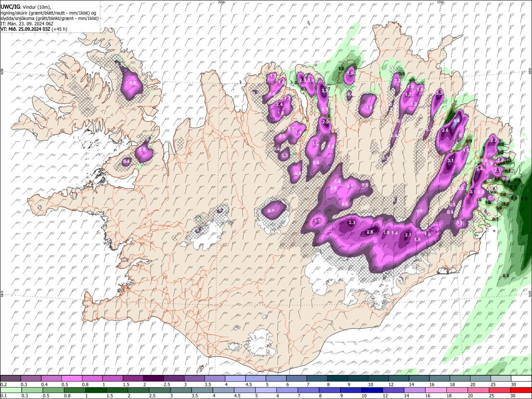The width and height of the screenshot is (532, 399).
Task: Click the 'slydda/snjókoma' legend description line
Action: point(49,18)
